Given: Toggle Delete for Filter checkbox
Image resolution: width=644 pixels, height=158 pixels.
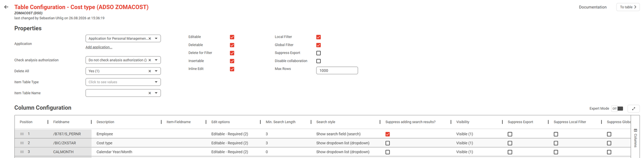Looking at the screenshot, I should point(232,53).
